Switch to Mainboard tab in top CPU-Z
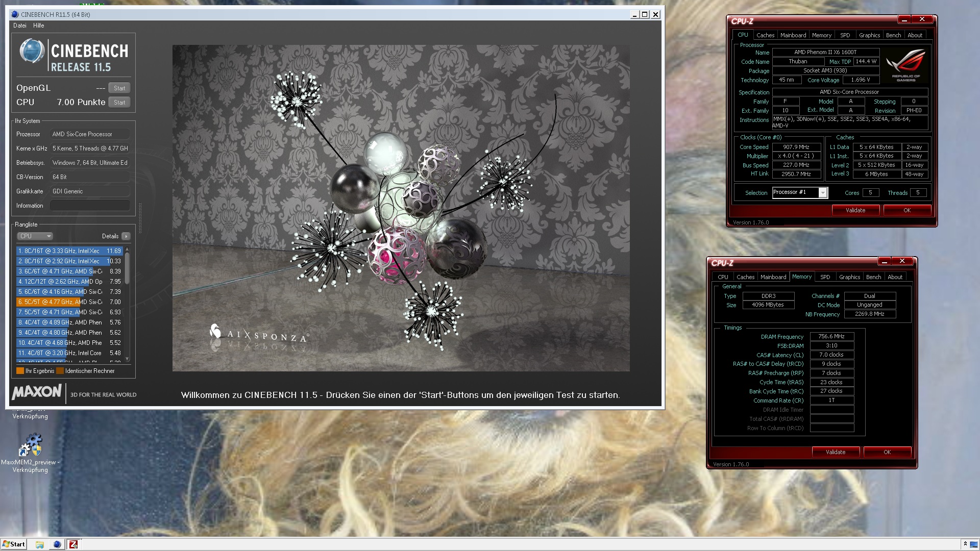Screen dimensions: 980x551 (x=793, y=35)
